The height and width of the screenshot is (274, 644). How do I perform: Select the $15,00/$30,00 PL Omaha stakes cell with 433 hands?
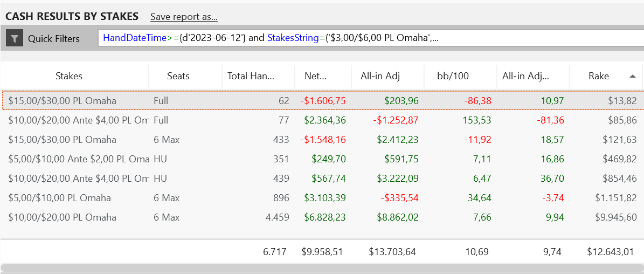point(63,140)
